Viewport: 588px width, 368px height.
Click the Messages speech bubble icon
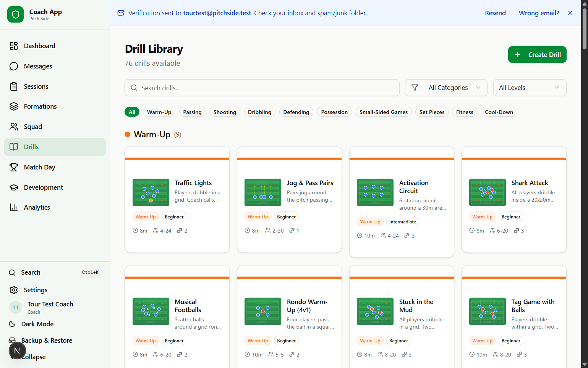(14, 66)
